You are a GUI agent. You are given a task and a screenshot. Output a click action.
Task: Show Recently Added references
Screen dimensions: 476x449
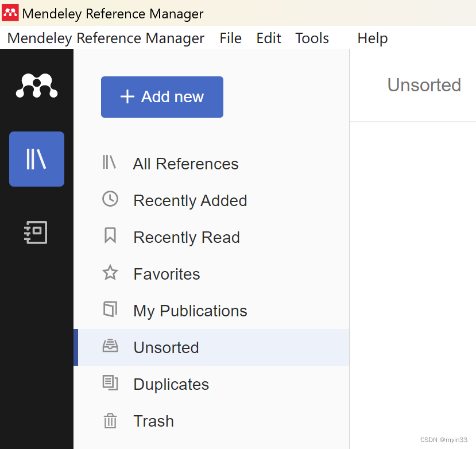click(x=211, y=200)
